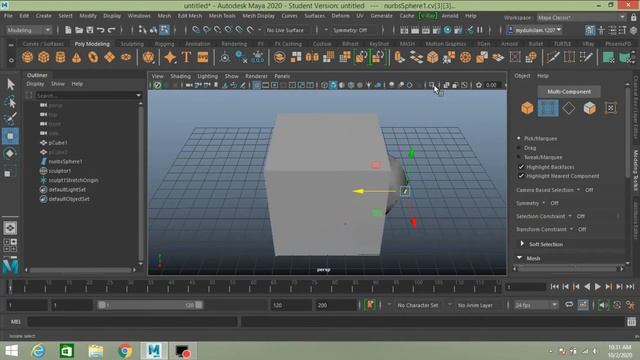Image resolution: width=640 pixels, height=360 pixels.
Task: Open the frame rate fps dropdown
Action: (536, 305)
